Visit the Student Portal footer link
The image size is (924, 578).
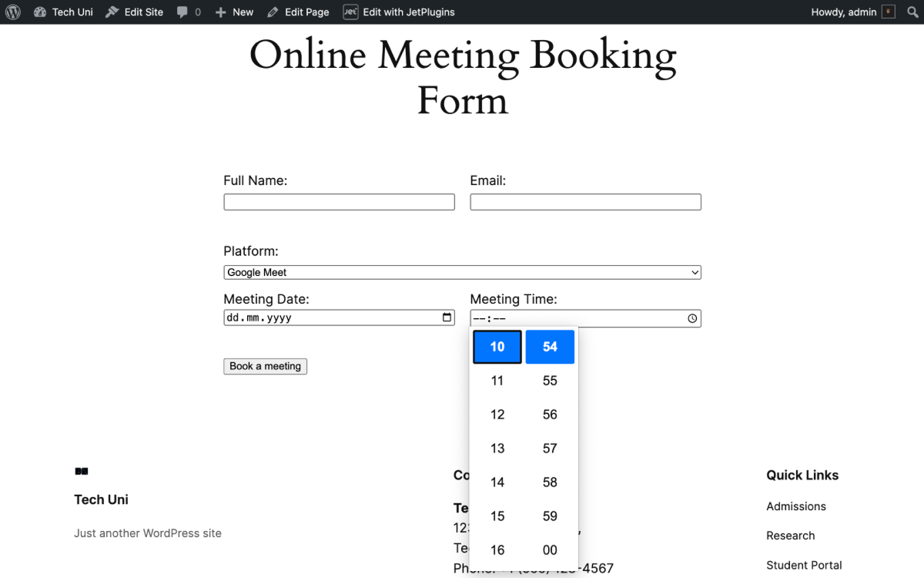pos(804,565)
